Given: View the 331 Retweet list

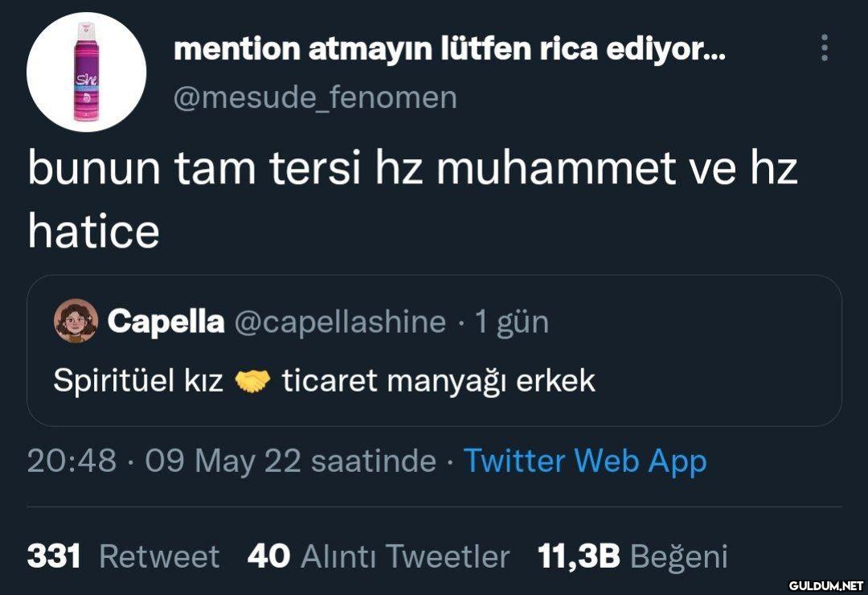Looking at the screenshot, I should (x=123, y=556).
